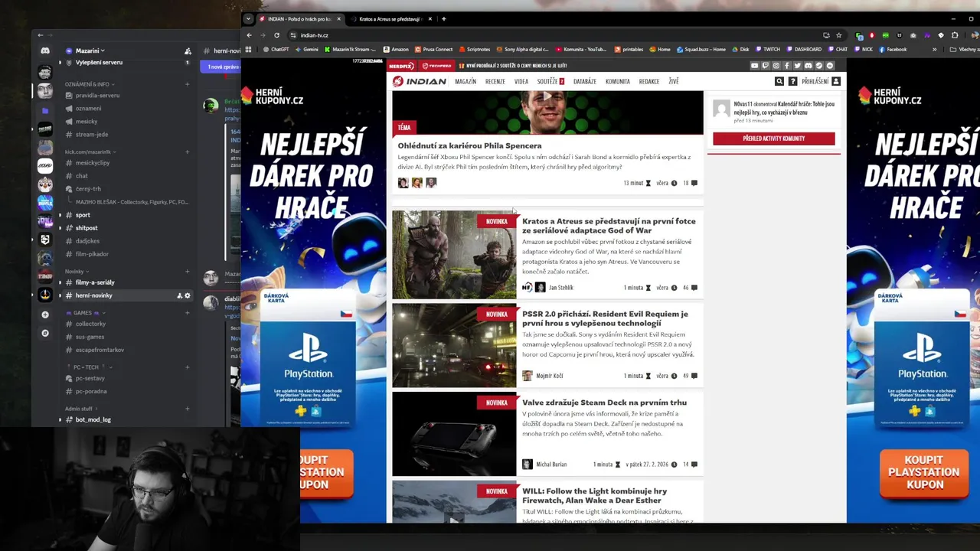Open Twitch social icon in site header
980x551 pixels.
coord(765,66)
